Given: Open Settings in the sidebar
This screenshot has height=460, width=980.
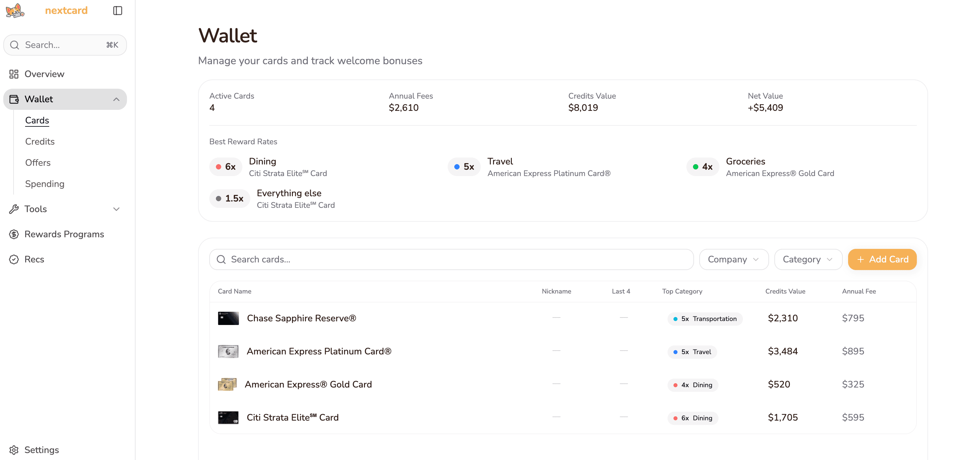Looking at the screenshot, I should pos(65,450).
